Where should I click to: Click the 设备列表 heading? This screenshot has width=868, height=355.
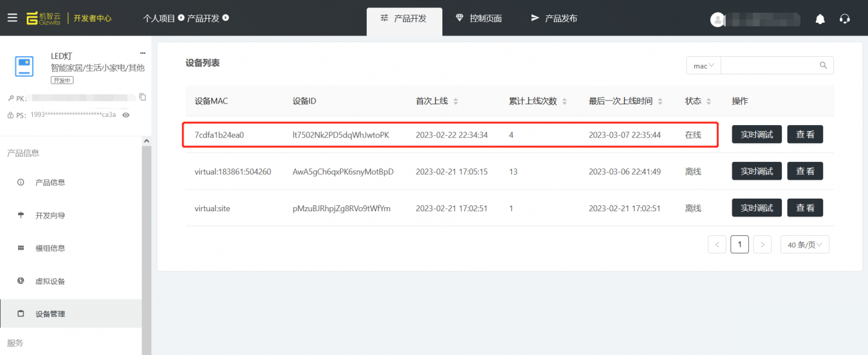[202, 63]
